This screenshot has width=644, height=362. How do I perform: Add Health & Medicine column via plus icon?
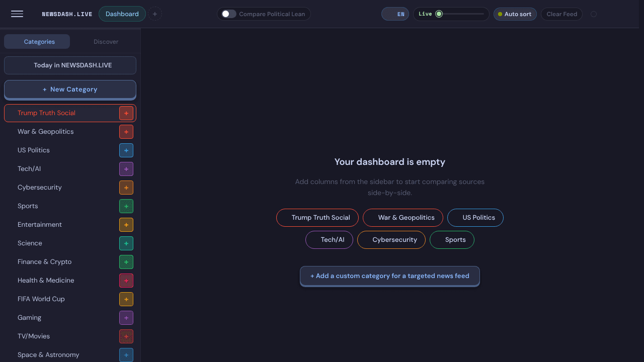tap(126, 281)
